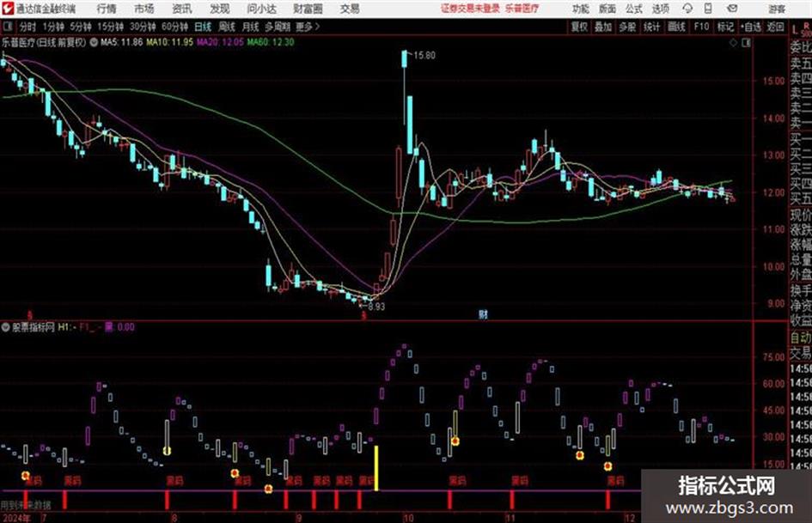Click the 叠加 overlay button
The height and width of the screenshot is (523, 812).
click(603, 27)
